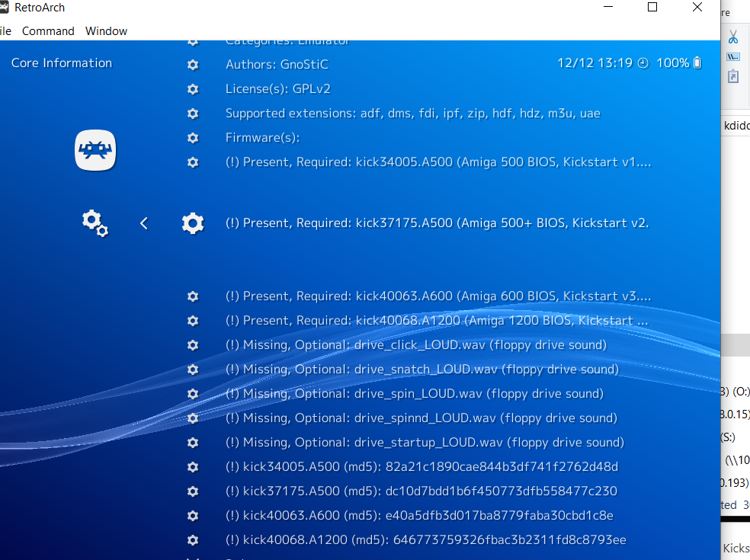Select 'Missing, Optional: drive_startup_LOUD.wav' entry
This screenshot has width=750, height=560.
425,443
